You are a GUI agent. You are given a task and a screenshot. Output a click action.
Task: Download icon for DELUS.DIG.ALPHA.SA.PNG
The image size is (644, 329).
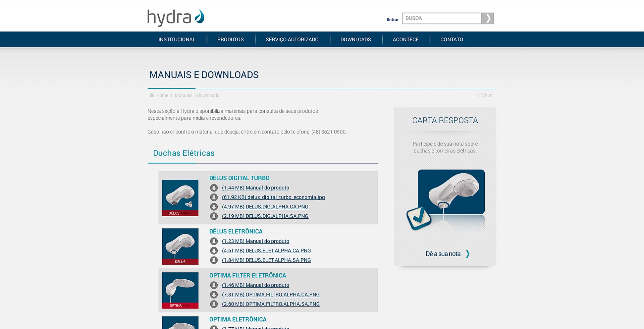click(x=214, y=216)
